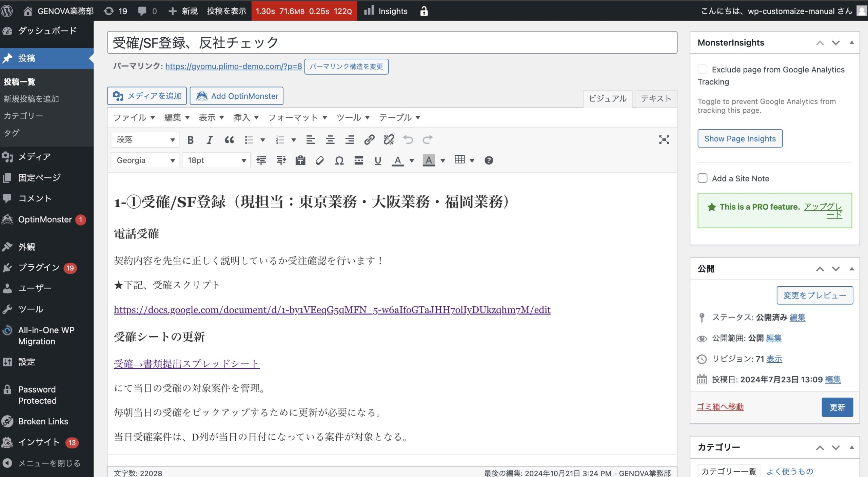
Task: Expand the 18pt font size dropdown
Action: tap(216, 160)
